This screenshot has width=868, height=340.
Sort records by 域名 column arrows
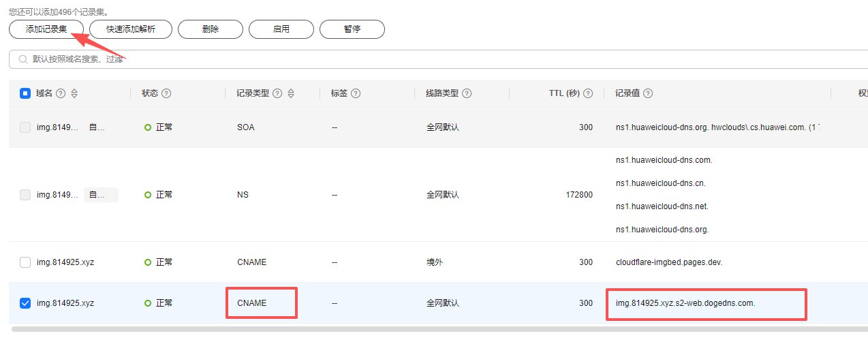(x=74, y=94)
